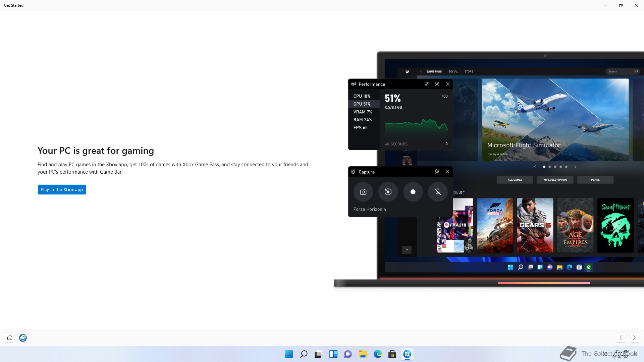Open the volume control in system tray
This screenshot has height=362, width=644.
tap(604, 354)
